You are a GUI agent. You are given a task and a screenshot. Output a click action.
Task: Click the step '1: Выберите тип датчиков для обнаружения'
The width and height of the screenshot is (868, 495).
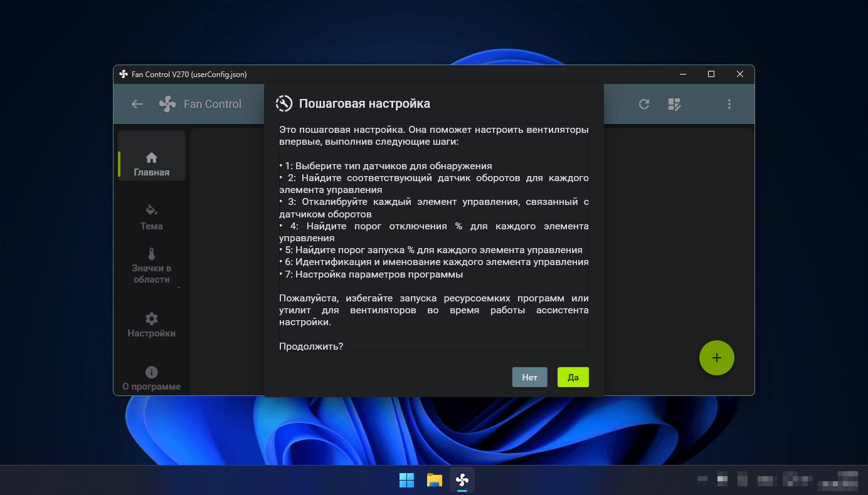[x=386, y=166]
